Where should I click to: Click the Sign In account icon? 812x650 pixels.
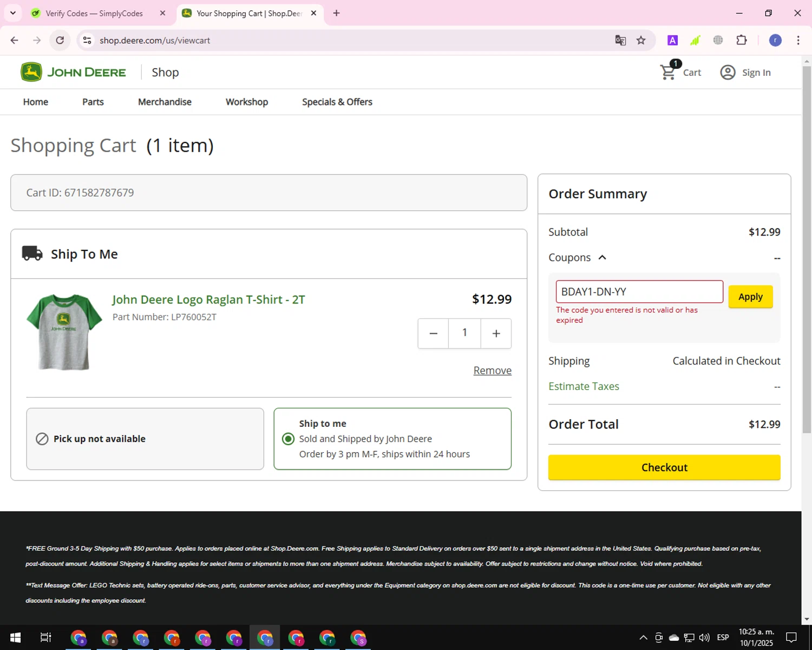coord(728,72)
